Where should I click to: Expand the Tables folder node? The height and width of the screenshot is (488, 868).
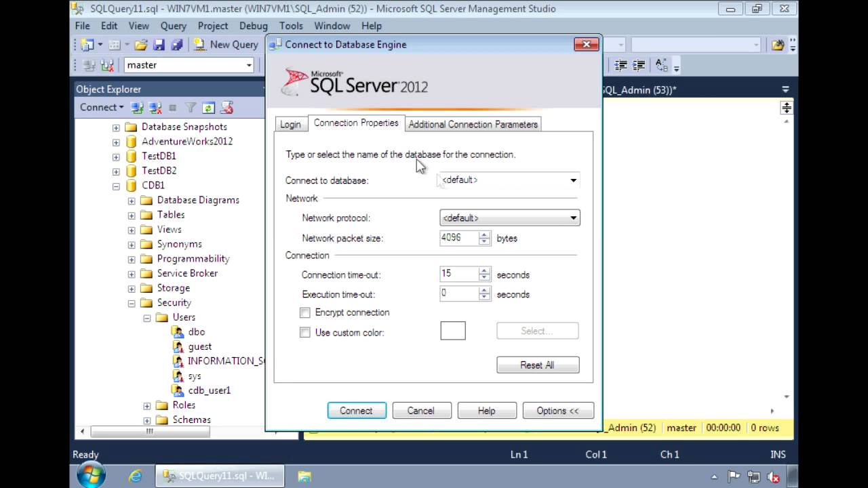pos(132,216)
